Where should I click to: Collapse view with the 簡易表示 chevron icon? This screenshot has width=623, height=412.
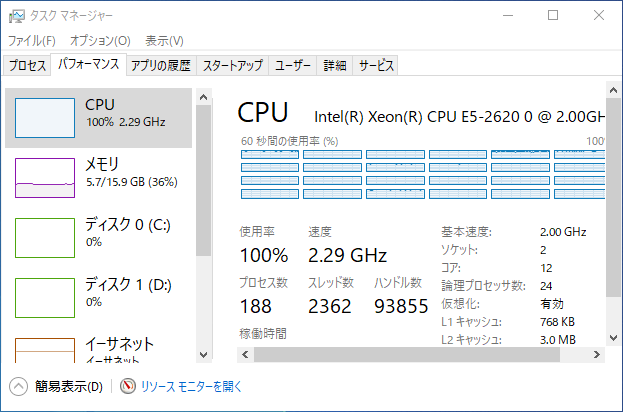coord(18,386)
